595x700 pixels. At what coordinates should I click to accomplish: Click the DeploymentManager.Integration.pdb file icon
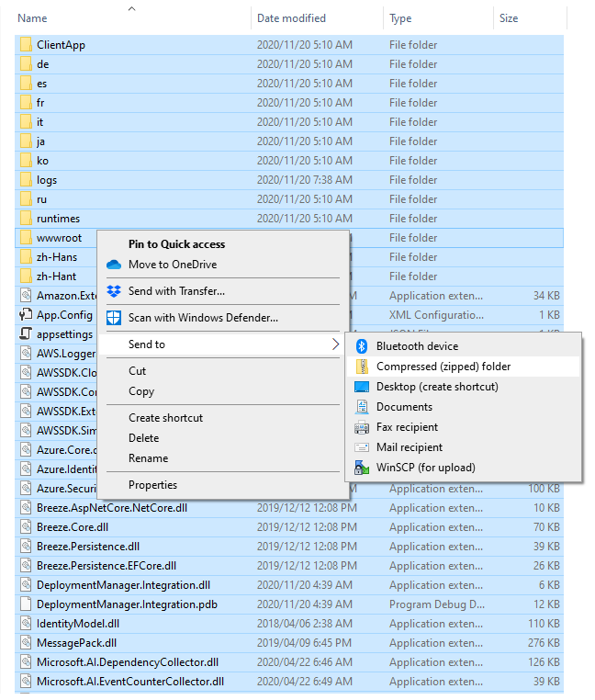tap(26, 604)
